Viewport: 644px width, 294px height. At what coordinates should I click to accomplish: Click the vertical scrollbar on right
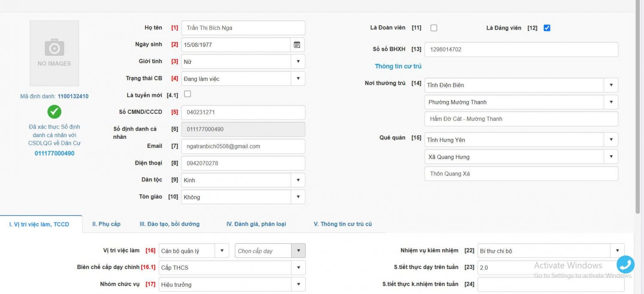pyautogui.click(x=638, y=107)
